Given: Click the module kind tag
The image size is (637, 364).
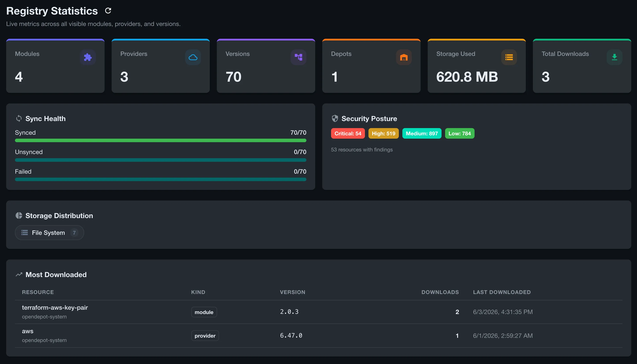Looking at the screenshot, I should click(x=204, y=312).
